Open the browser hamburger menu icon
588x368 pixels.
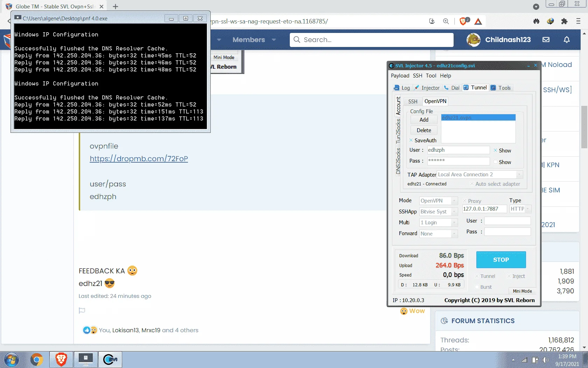[x=578, y=21]
